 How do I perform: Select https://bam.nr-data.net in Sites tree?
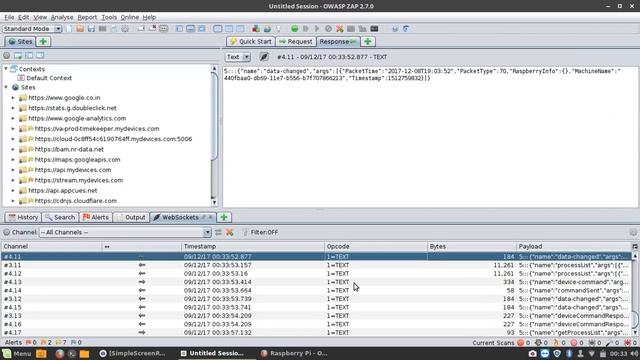[x=69, y=149]
